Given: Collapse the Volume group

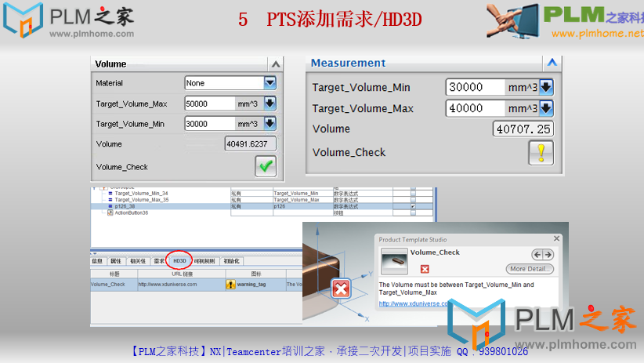Looking at the screenshot, I should pyautogui.click(x=276, y=64).
